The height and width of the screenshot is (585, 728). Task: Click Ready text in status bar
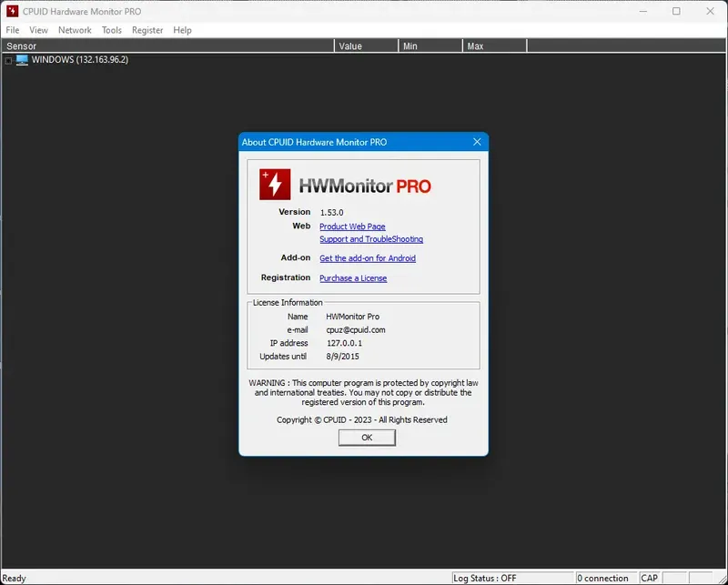point(14,579)
